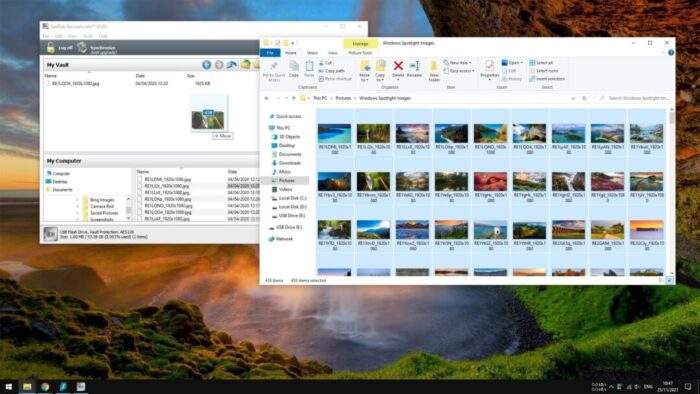700x394 pixels.
Task: Click the Delete red X in Explorer ribbon
Action: (398, 66)
